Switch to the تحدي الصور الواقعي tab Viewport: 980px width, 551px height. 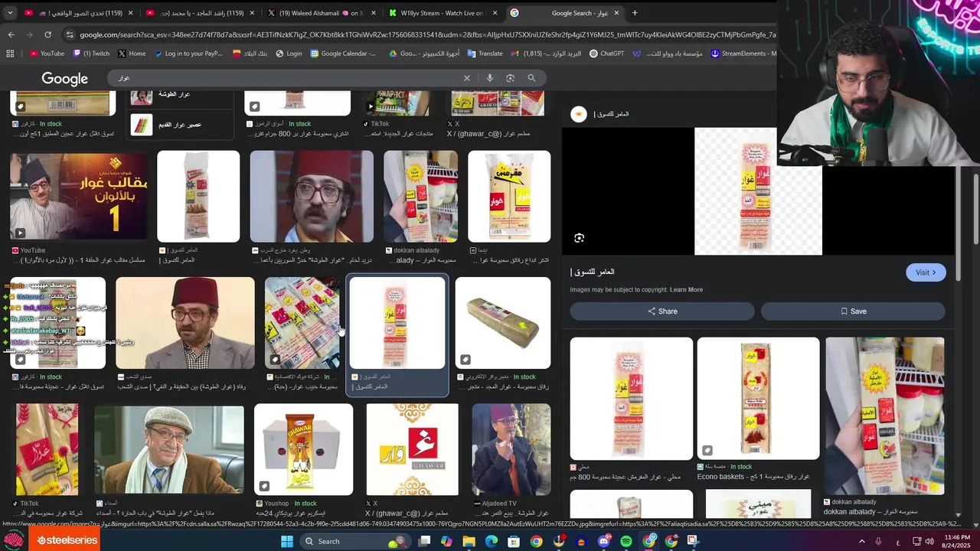click(79, 13)
